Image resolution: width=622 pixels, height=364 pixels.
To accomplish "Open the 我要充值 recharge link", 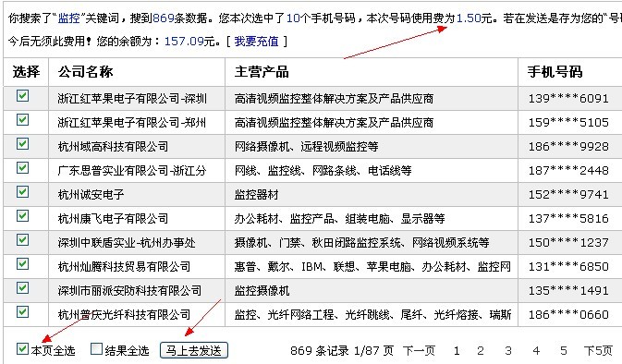I will [x=256, y=42].
